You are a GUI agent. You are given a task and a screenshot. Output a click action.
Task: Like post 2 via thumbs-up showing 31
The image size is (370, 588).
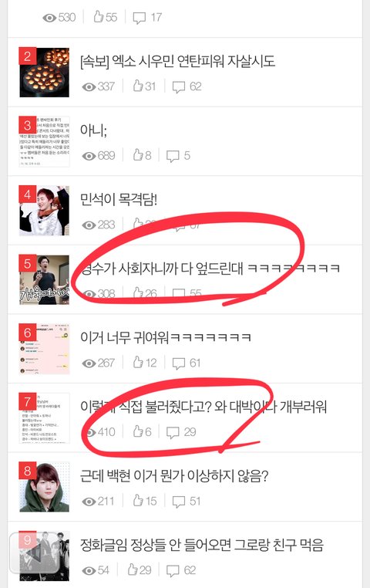coord(138,86)
